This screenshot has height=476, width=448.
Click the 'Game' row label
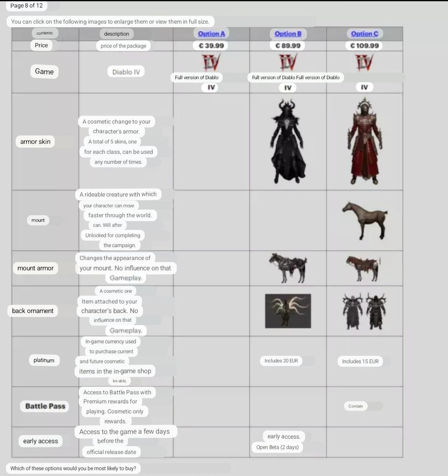pos(44,72)
